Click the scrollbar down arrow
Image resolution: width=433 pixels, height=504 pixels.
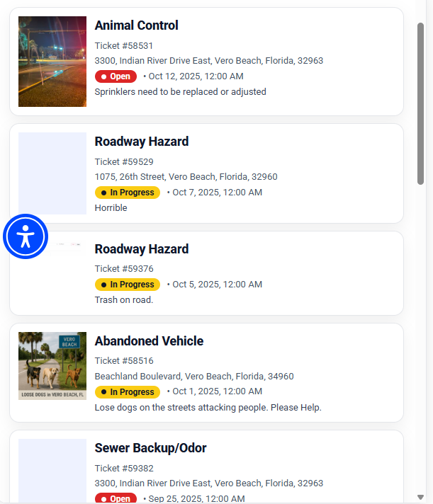420,497
